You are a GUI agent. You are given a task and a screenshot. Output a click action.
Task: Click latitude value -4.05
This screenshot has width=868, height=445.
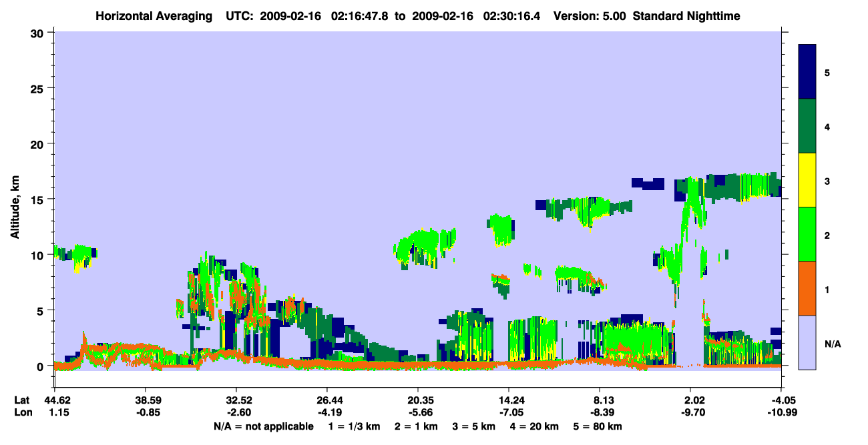coord(781,400)
